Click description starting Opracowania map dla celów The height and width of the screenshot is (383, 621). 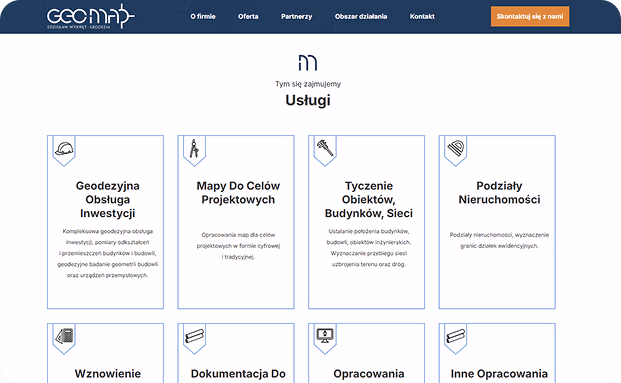pyautogui.click(x=238, y=246)
